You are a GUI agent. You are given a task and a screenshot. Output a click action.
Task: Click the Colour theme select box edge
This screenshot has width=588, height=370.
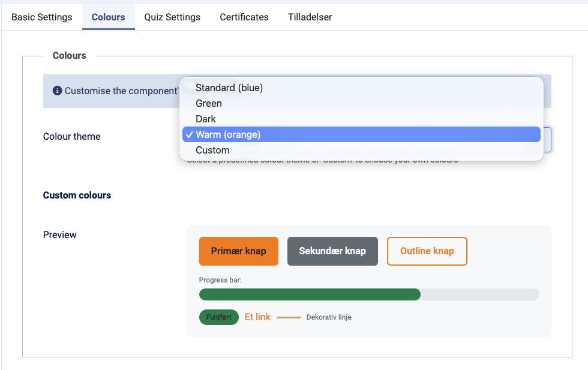547,139
